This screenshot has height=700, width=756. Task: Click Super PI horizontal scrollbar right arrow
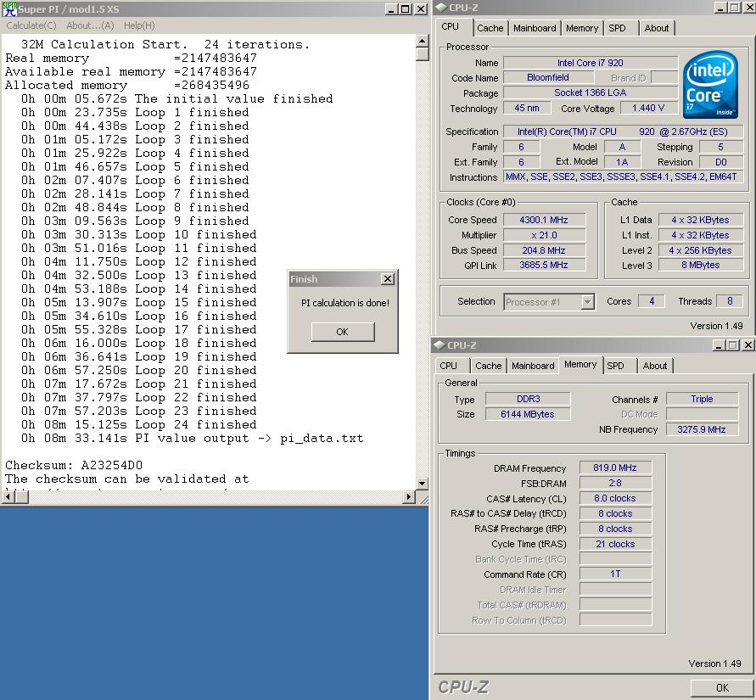pyautogui.click(x=409, y=496)
